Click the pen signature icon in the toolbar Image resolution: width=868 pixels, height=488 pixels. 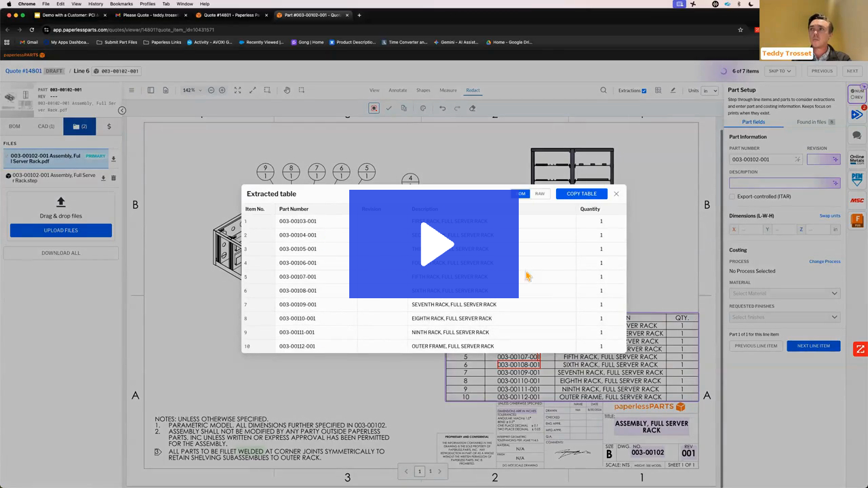(673, 90)
